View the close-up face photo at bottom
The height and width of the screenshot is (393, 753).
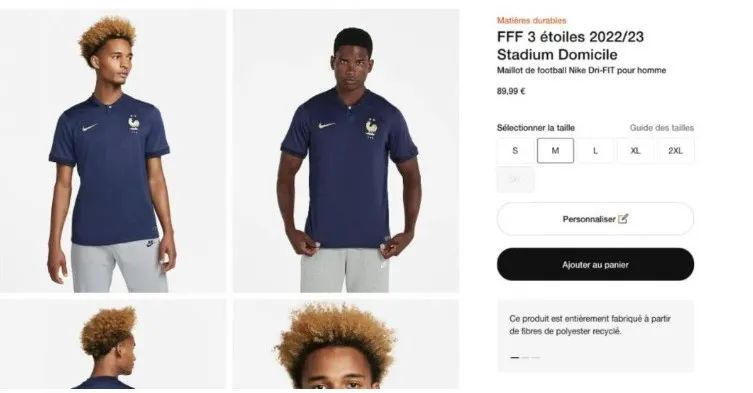point(346,344)
